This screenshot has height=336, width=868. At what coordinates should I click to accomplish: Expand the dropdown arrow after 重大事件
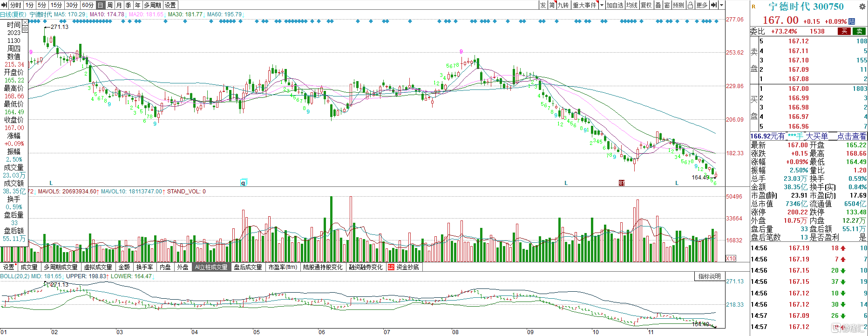602,5
